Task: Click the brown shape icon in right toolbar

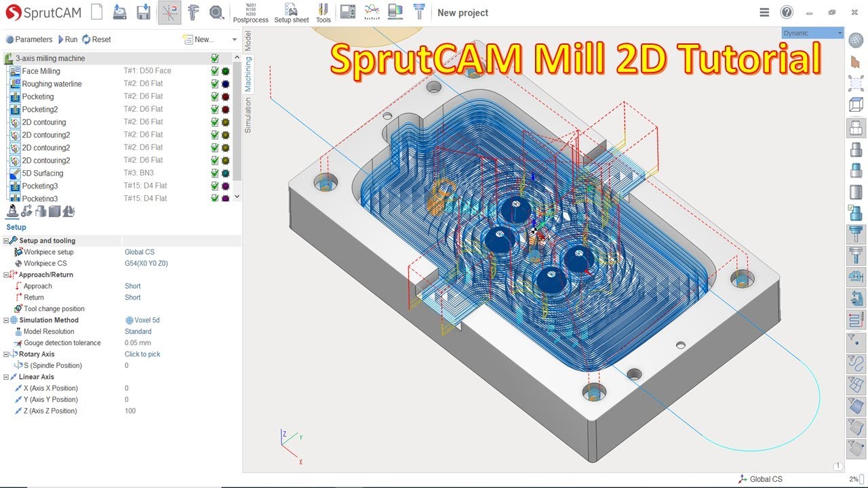Action: [x=856, y=62]
